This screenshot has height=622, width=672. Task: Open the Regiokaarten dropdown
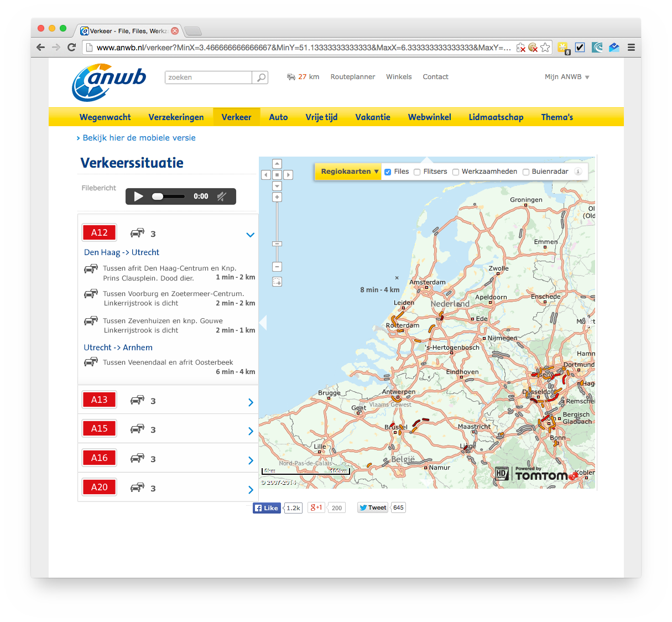tap(348, 172)
